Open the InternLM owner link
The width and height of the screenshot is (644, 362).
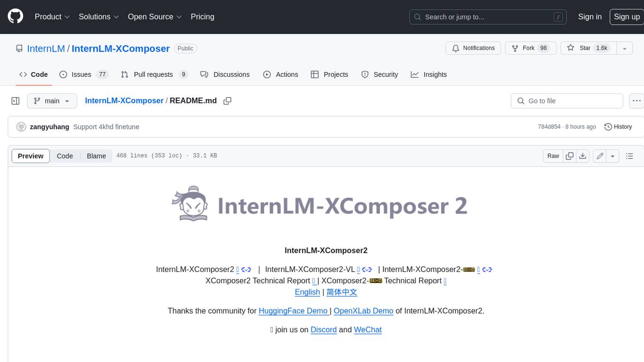[x=46, y=48]
